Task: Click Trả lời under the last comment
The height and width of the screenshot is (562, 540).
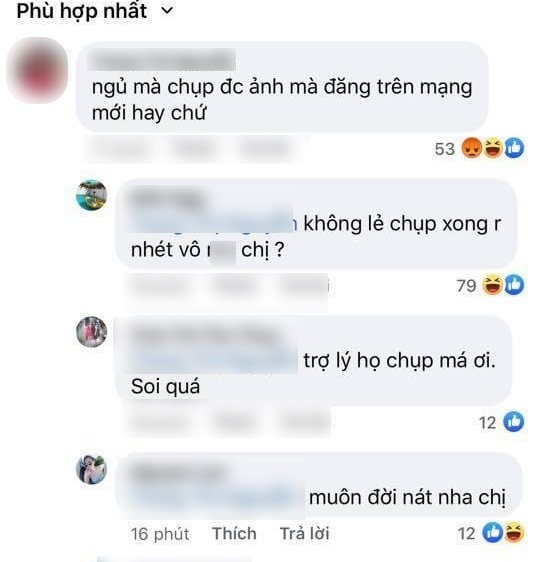Action: point(305,534)
